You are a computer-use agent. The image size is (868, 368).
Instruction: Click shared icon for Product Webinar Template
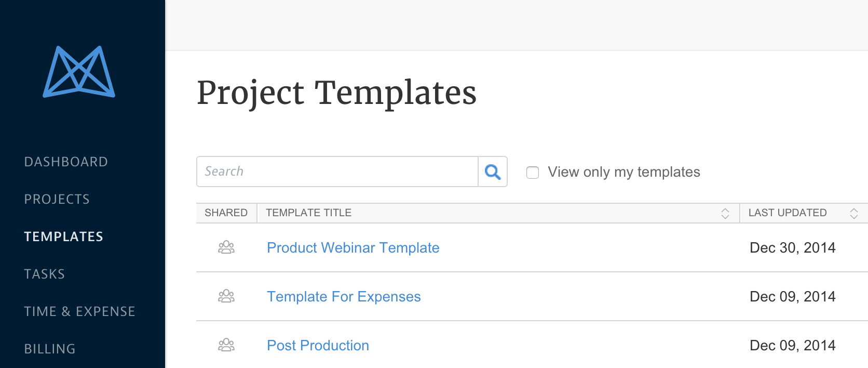coord(226,247)
